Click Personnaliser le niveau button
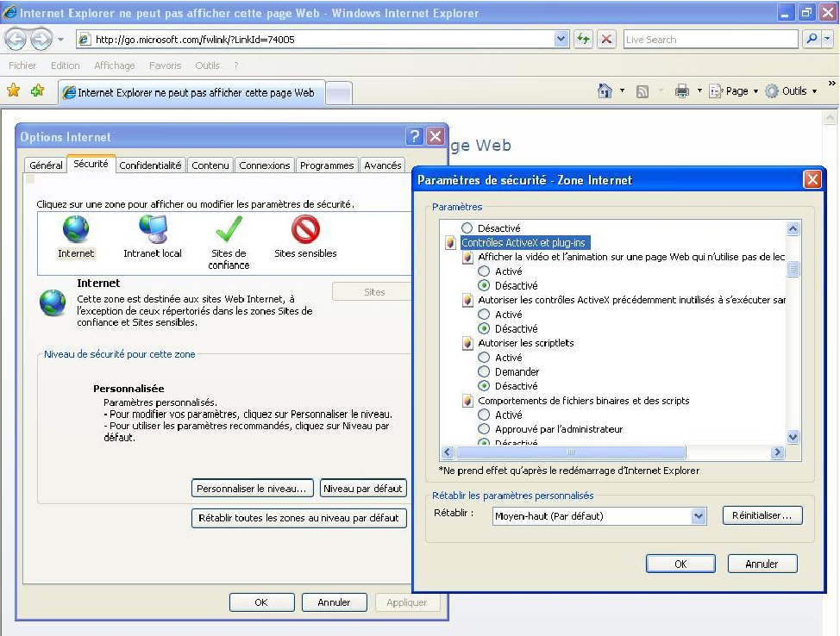This screenshot has width=840, height=636. 252,489
